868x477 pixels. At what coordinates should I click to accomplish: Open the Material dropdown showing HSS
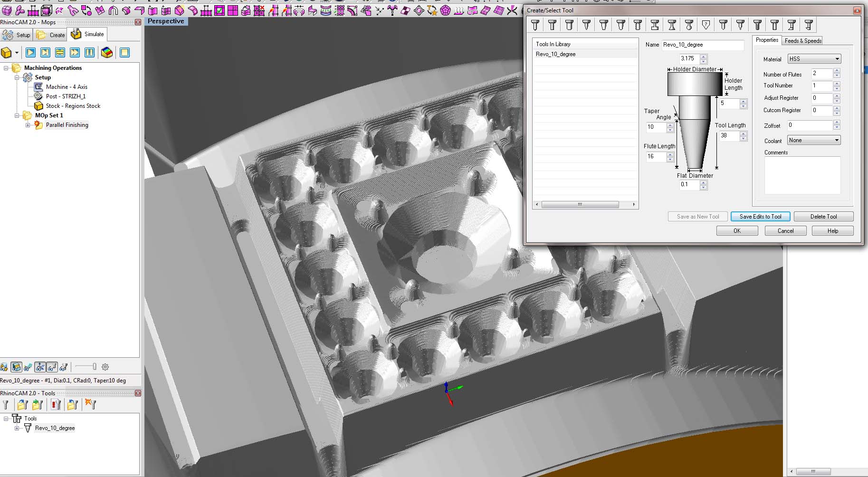click(x=814, y=59)
